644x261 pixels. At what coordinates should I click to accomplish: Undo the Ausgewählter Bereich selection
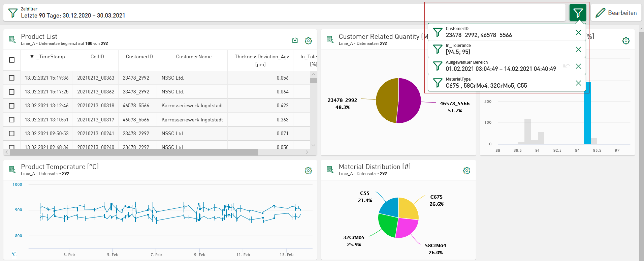pyautogui.click(x=567, y=66)
